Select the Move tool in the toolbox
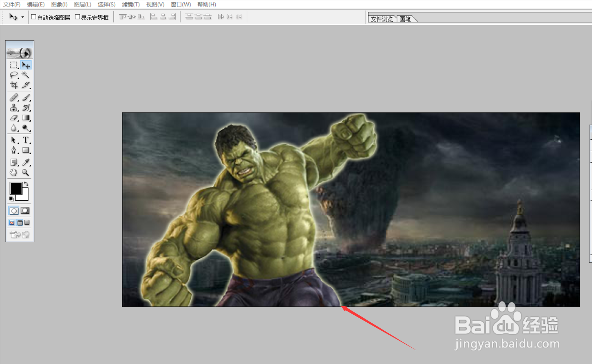 (x=26, y=65)
